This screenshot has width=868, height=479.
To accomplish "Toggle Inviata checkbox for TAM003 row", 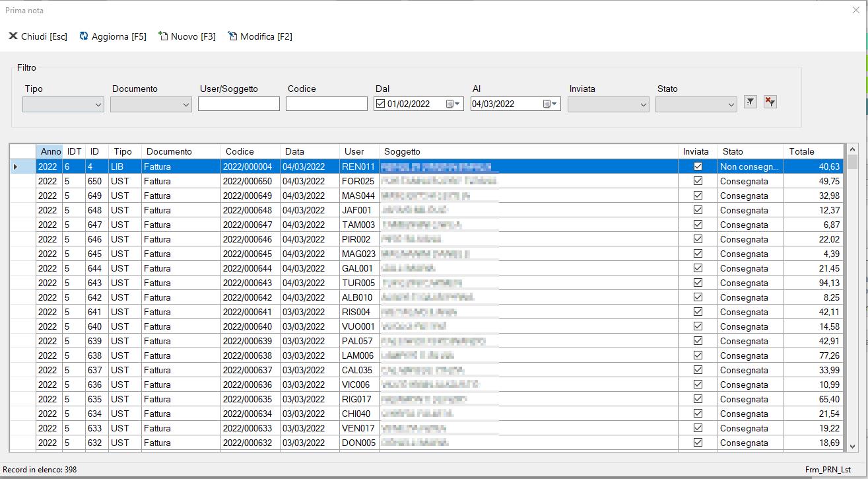I will [698, 225].
